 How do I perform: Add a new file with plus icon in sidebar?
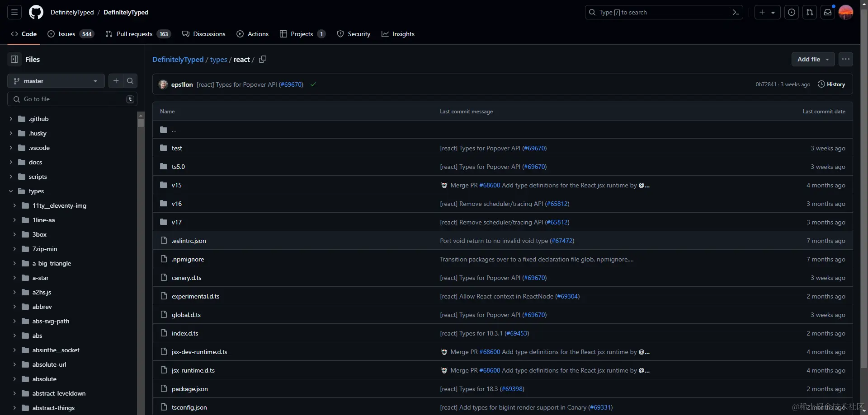click(x=116, y=81)
